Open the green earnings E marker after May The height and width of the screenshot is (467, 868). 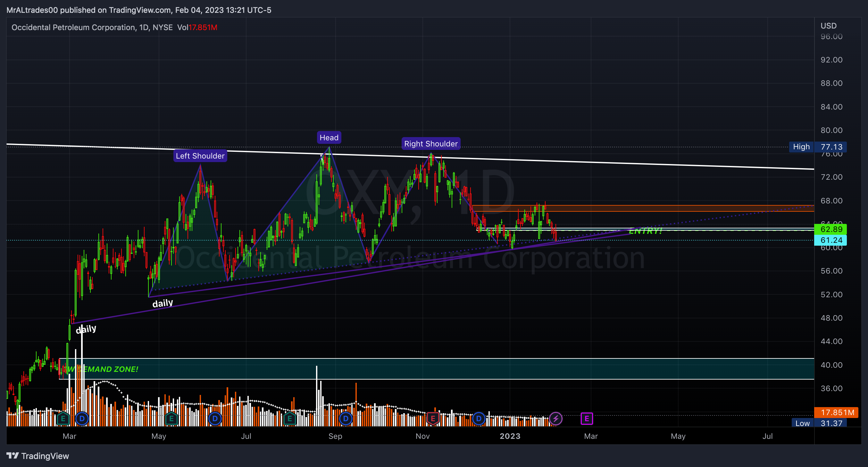coord(171,419)
